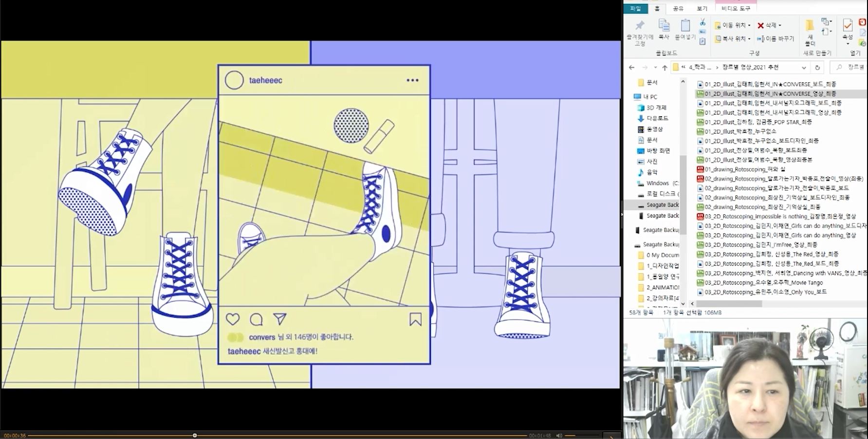The width and height of the screenshot is (868, 439).
Task: Click the Copy path icon under scissors
Action: tap(702, 32)
